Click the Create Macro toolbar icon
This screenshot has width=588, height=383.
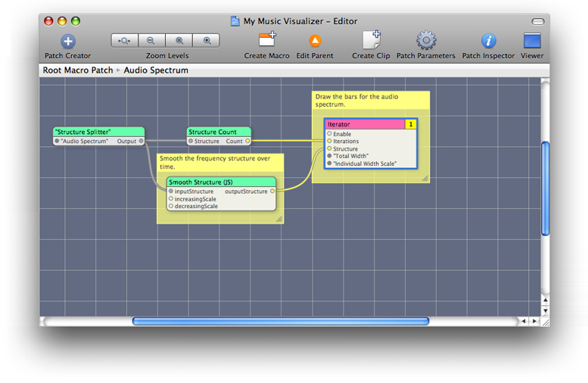[267, 41]
